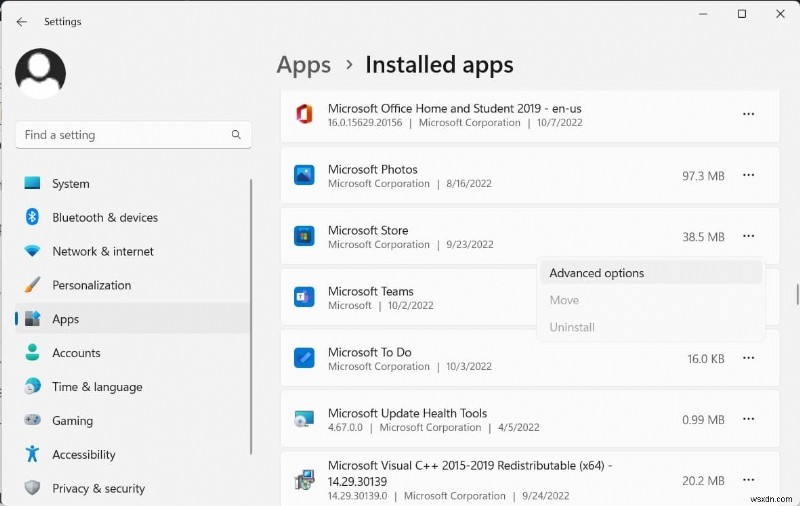Select Microsoft Update Health Tools text
This screenshot has height=506, width=800.
407,413
